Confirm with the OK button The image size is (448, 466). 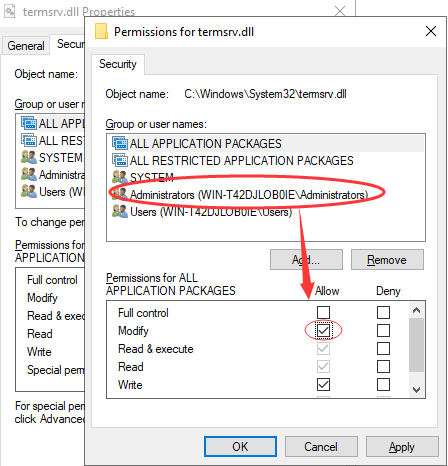tap(240, 446)
